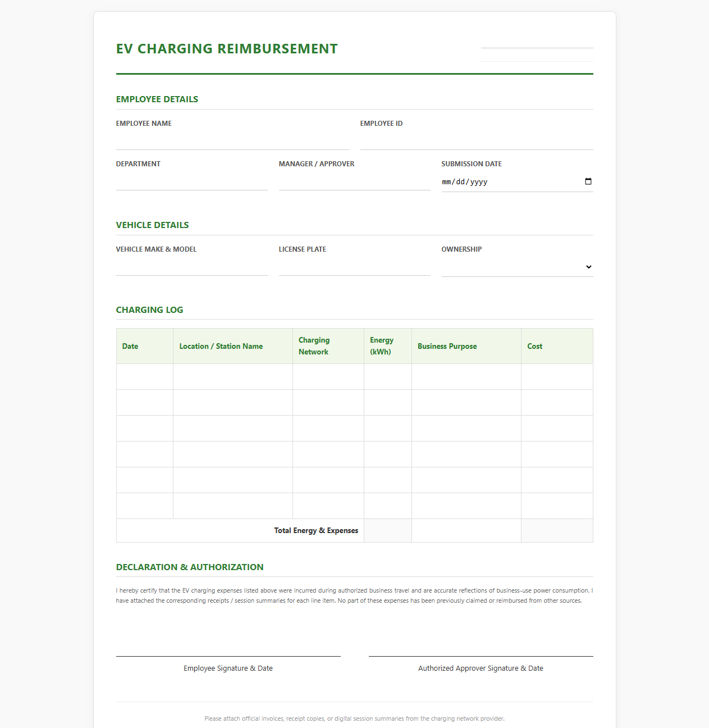Click the 'DECLARATION & AUTHORIZATION' heading
The width and height of the screenshot is (709, 728).
point(190,567)
